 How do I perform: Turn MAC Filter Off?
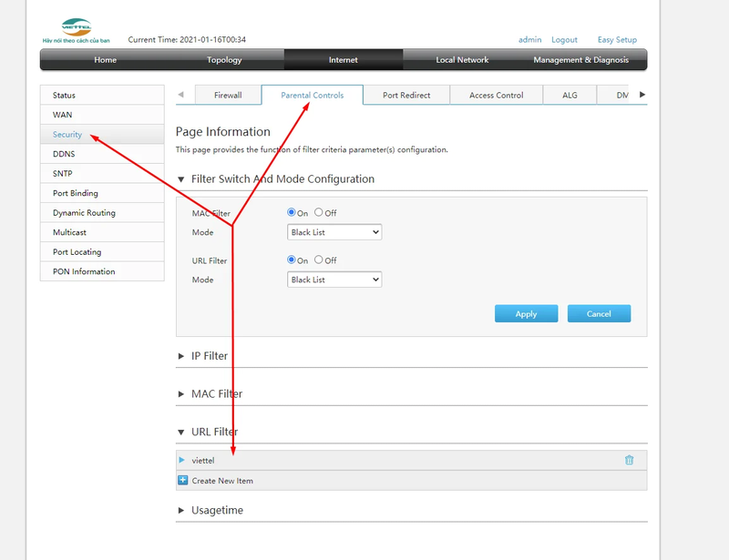pyautogui.click(x=318, y=212)
